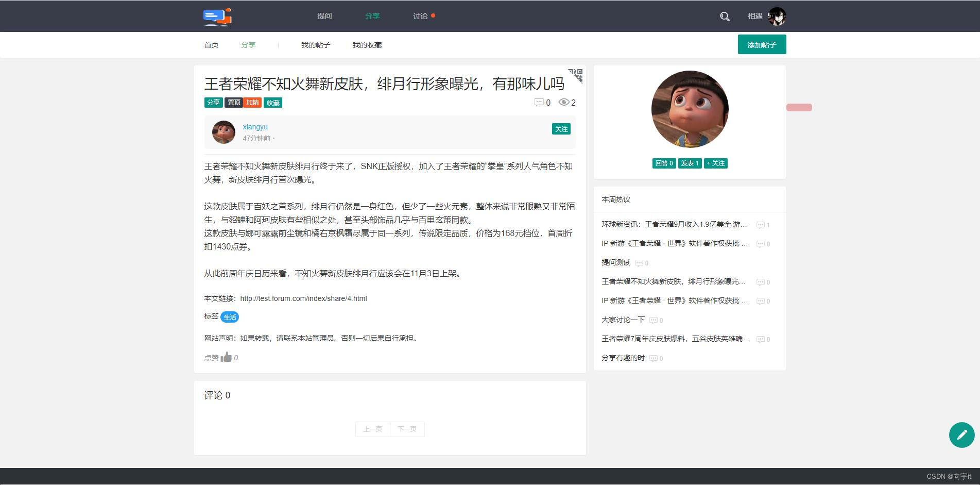Click comment icon beside 分享有趣的时
Viewport: 980px width, 485px height.
point(654,358)
